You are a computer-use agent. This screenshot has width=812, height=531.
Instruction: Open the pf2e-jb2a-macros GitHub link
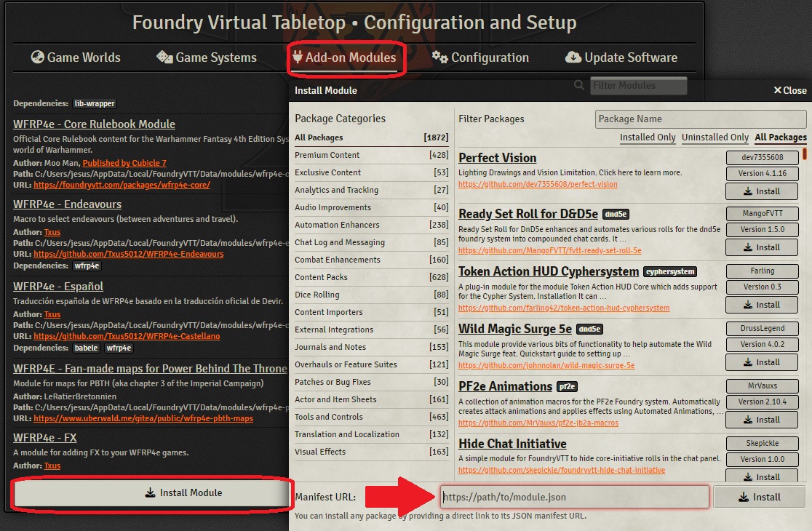[x=538, y=423]
